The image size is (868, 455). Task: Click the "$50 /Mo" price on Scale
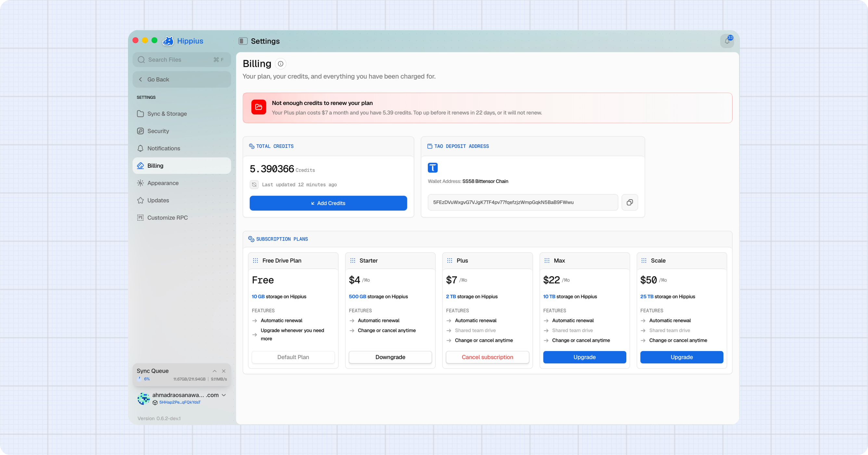point(654,280)
